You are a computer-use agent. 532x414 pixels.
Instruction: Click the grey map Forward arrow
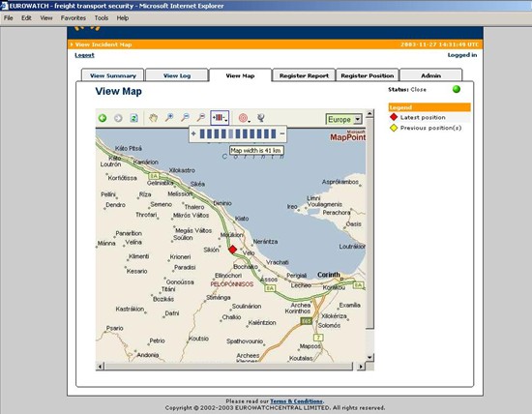click(118, 118)
